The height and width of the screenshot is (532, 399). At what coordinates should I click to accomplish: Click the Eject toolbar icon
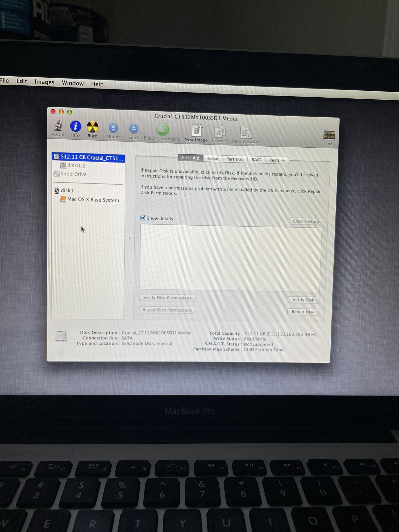[134, 129]
